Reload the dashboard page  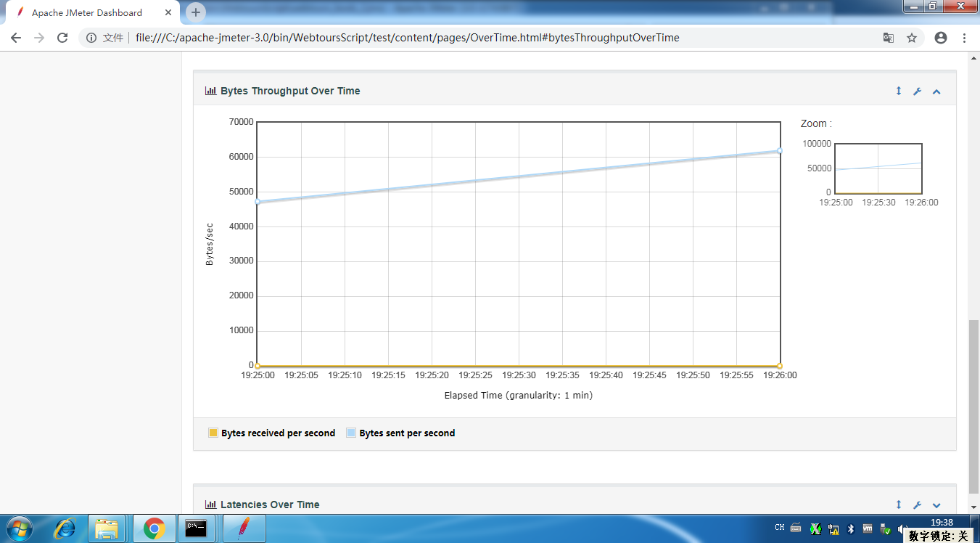tap(62, 38)
